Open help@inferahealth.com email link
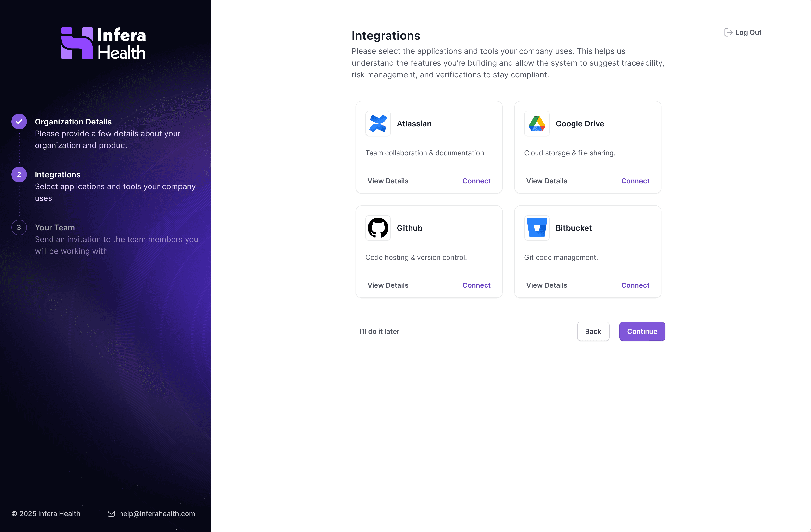 (157, 513)
